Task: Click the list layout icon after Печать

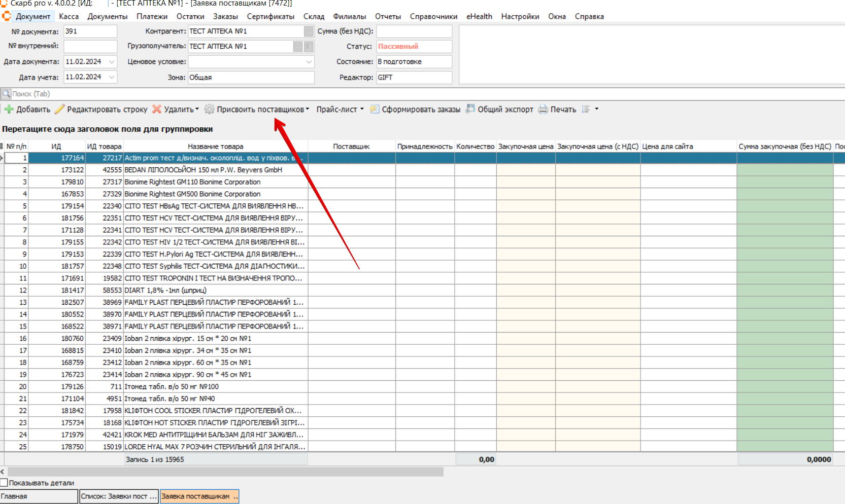Action: (x=586, y=109)
